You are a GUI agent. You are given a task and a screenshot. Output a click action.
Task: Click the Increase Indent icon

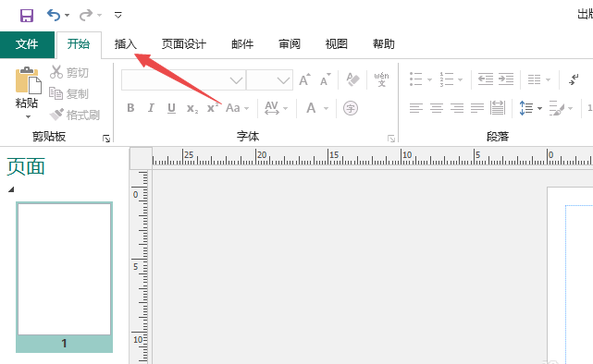506,79
